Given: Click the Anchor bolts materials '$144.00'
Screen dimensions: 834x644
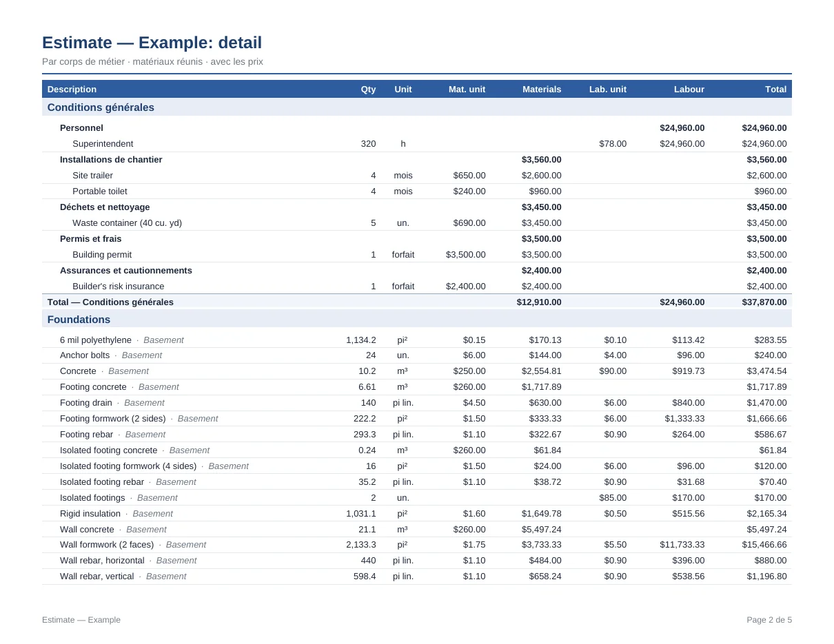Looking at the screenshot, I should pos(545,355).
